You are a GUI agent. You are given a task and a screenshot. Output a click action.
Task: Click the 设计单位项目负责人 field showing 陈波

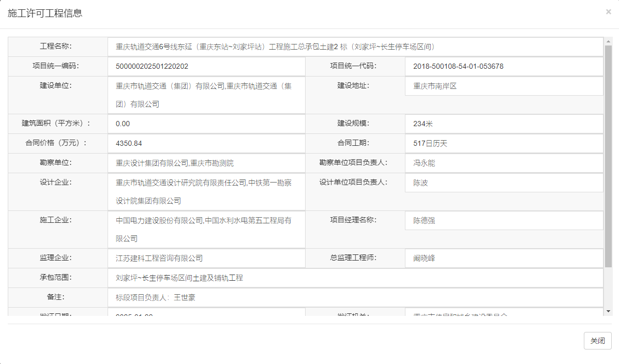pyautogui.click(x=504, y=183)
